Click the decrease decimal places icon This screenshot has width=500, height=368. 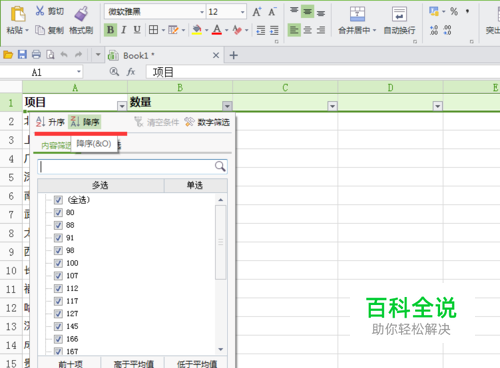[x=447, y=30]
